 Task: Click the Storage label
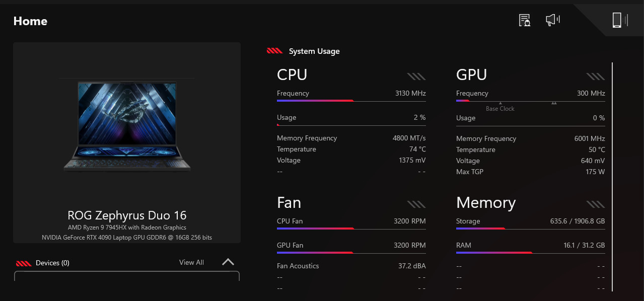tap(468, 221)
